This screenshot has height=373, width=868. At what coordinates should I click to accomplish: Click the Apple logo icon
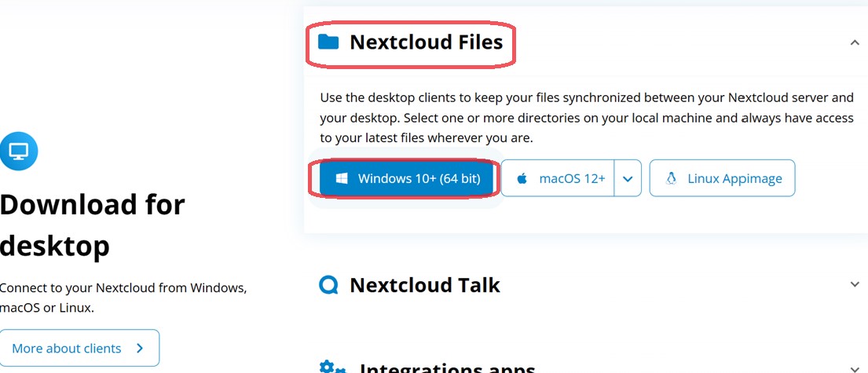coord(522,178)
